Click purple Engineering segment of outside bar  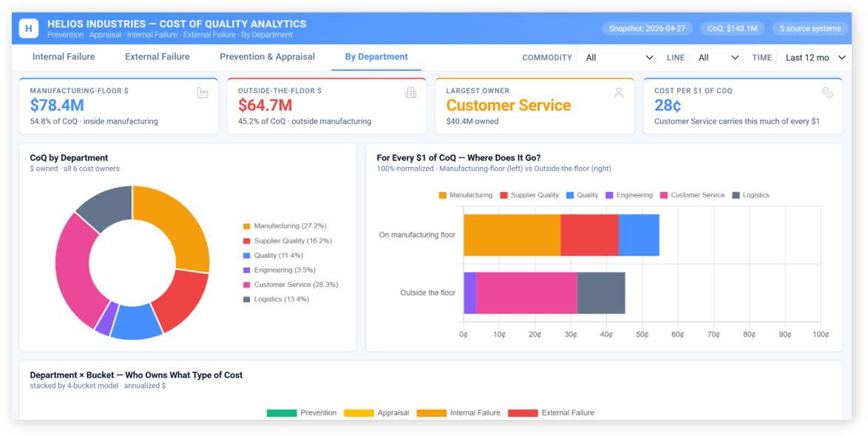click(470, 293)
